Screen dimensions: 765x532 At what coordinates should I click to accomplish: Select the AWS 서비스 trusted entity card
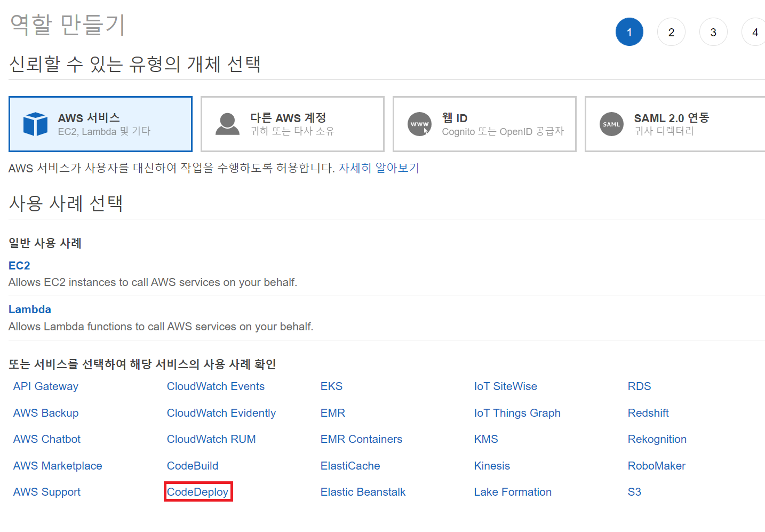coord(100,124)
